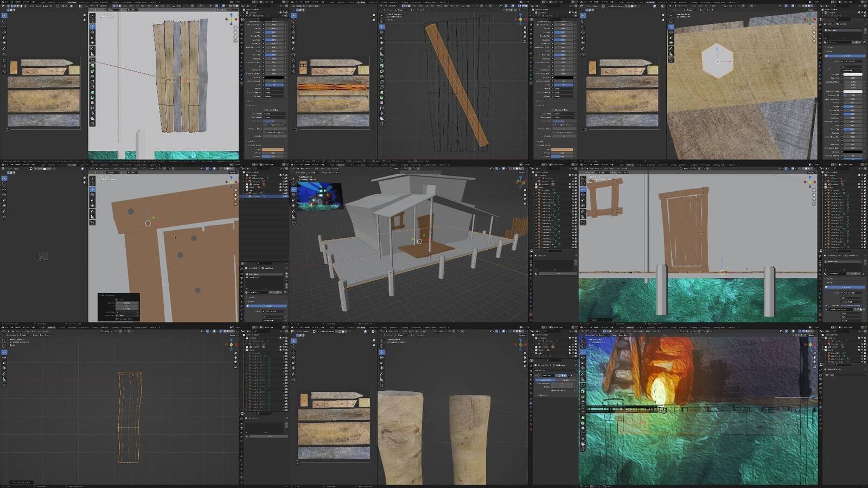This screenshot has height=488, width=868.
Task: Click the night-scene reference image in the house viewport
Action: [320, 196]
